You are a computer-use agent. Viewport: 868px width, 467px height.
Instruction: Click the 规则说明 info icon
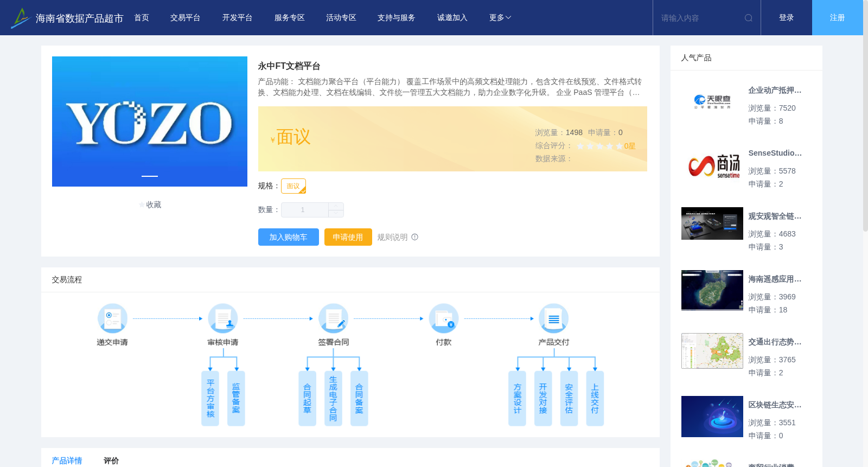pyautogui.click(x=415, y=237)
